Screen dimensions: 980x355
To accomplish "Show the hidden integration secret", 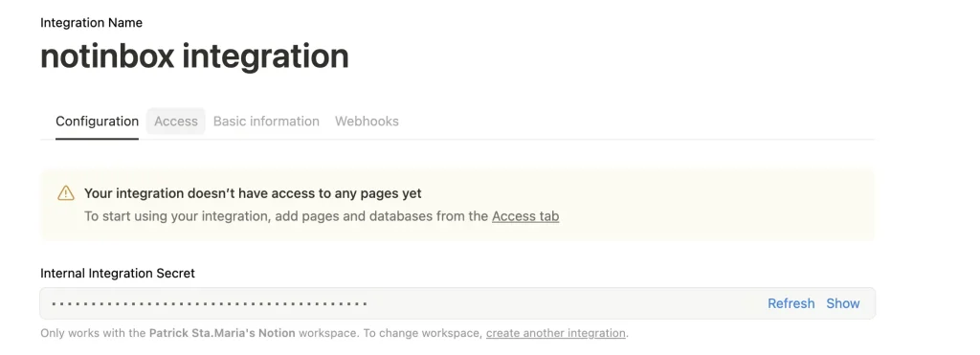I will pyautogui.click(x=843, y=303).
